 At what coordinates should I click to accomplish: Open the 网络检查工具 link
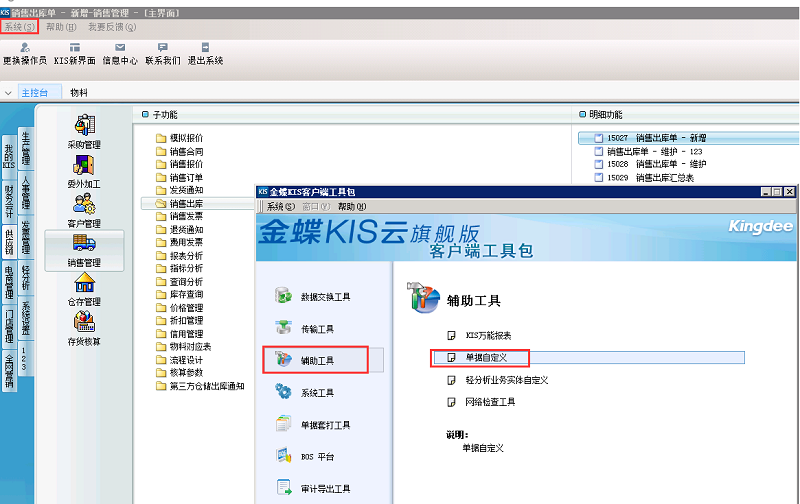tap(490, 402)
